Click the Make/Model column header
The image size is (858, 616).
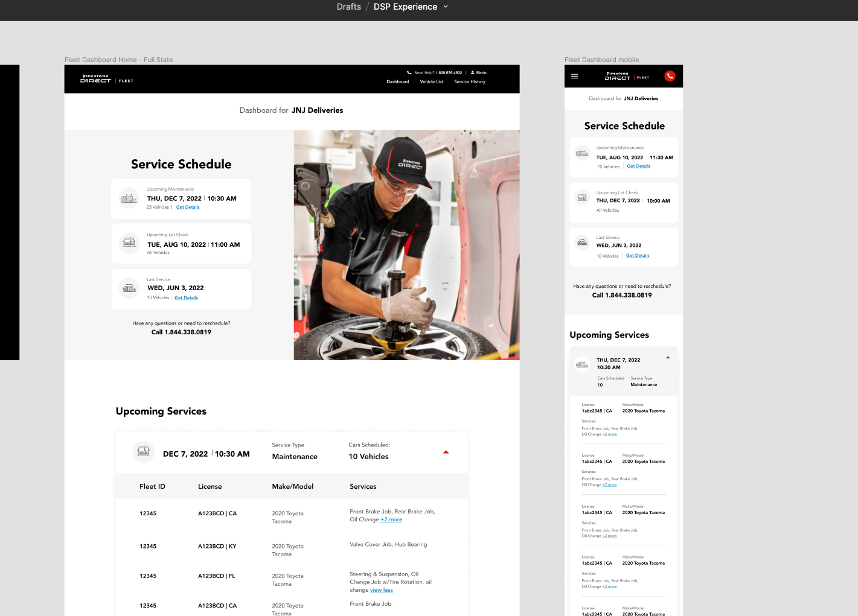click(x=293, y=486)
